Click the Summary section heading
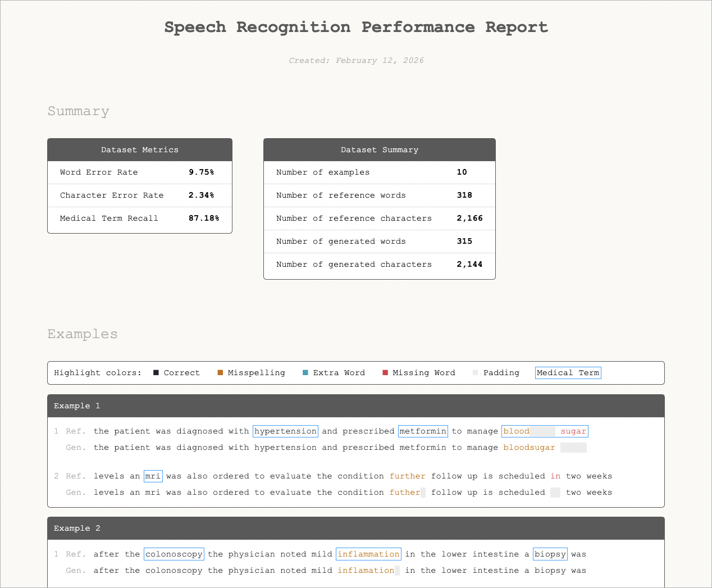The width and height of the screenshot is (712, 588). pyautogui.click(x=79, y=111)
